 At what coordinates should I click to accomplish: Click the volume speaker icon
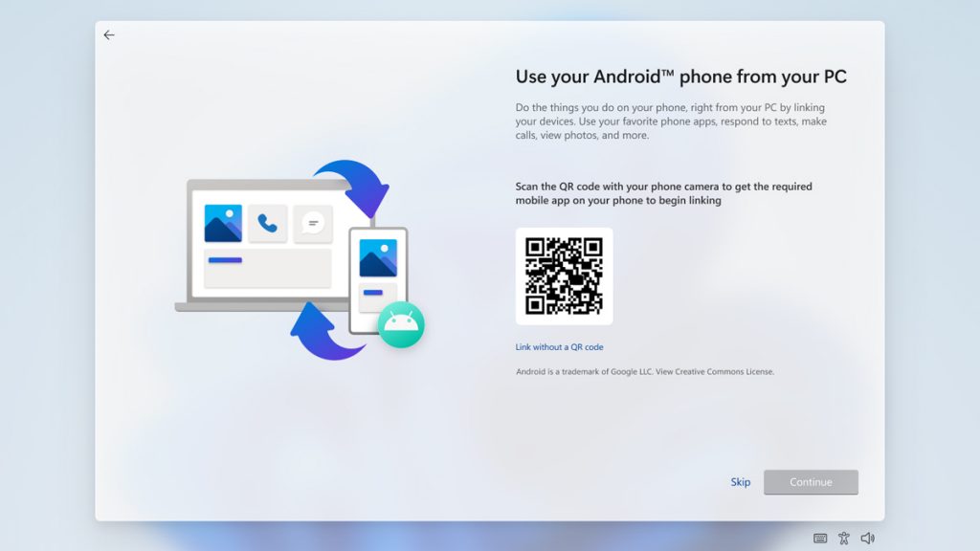867,539
